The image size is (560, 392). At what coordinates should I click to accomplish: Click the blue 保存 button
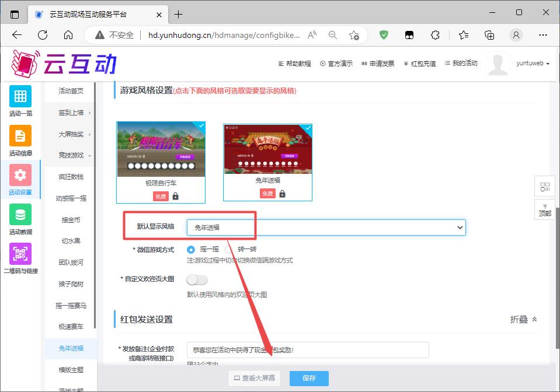pos(309,378)
